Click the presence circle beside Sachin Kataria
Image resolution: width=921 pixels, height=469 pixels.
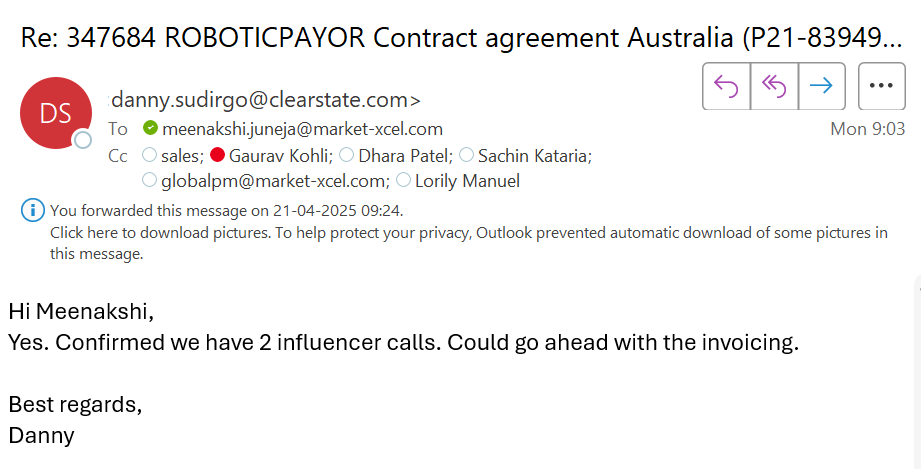[466, 155]
